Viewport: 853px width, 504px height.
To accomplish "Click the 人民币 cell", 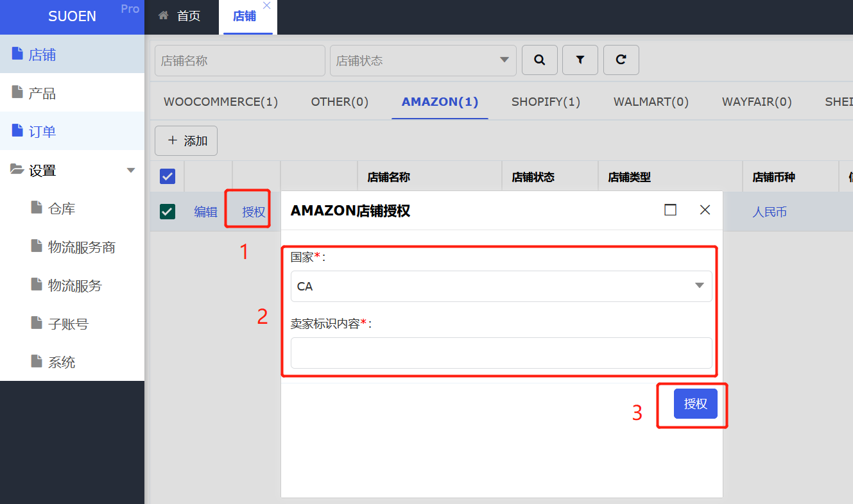I will point(770,212).
